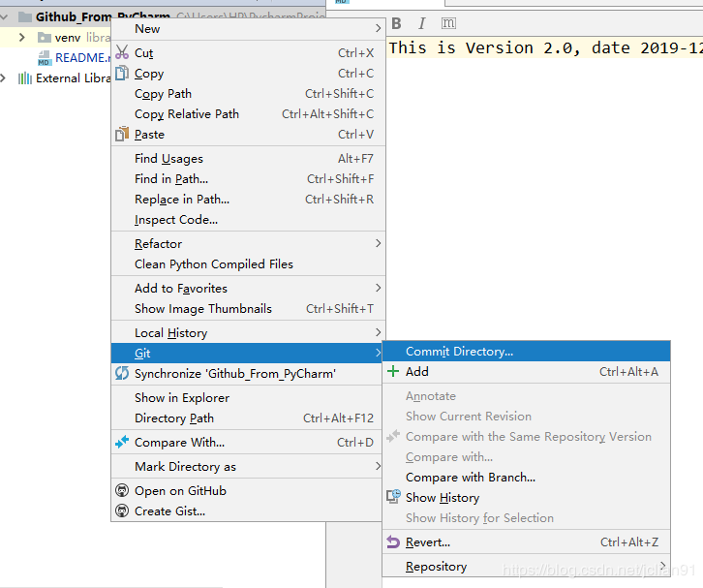Collapse the Github_From_PyCharm project root
This screenshot has height=588, width=703.
(x=5, y=17)
